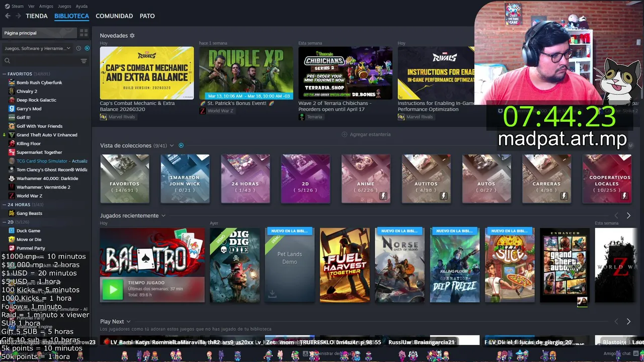Image resolution: width=644 pixels, height=362 pixels.
Task: Click the Bomb Rush Cyberfunk game icon
Action: [12, 82]
